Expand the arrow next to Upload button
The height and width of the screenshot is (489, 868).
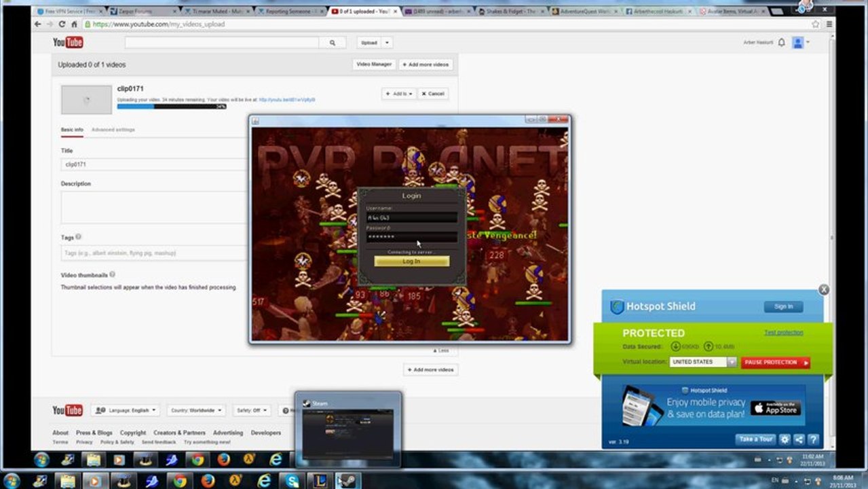387,43
